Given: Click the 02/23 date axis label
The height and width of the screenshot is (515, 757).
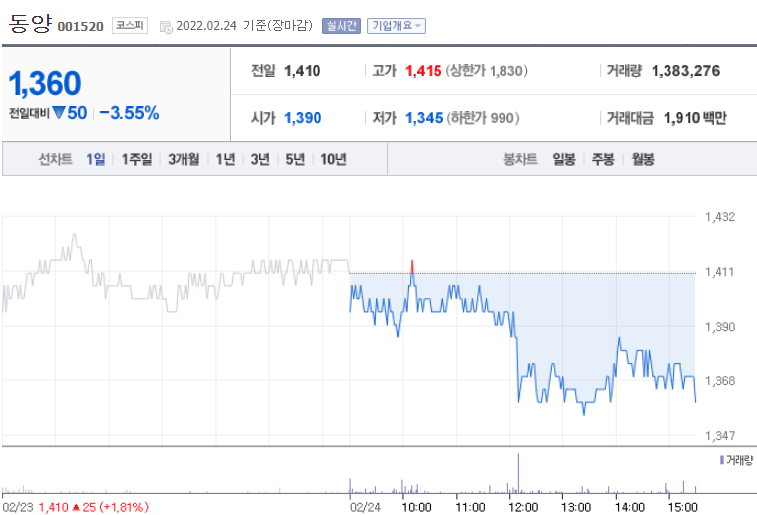Looking at the screenshot, I should [x=18, y=507].
